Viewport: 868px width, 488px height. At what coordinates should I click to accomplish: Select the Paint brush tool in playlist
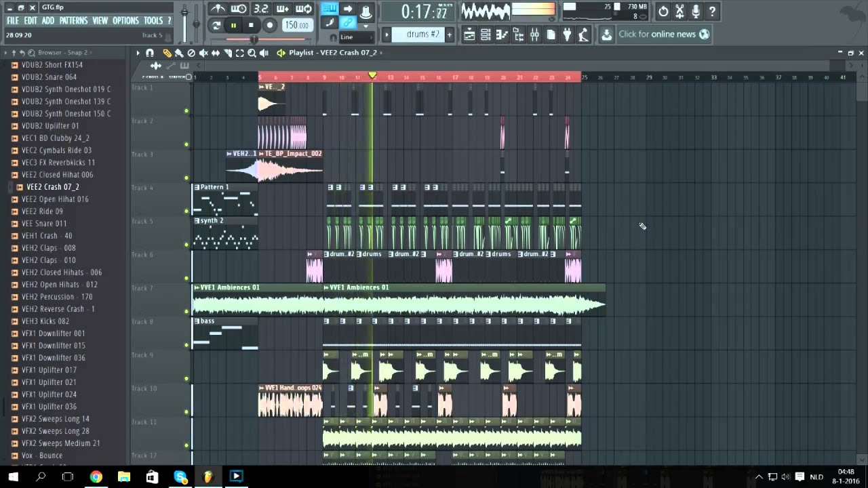point(179,53)
